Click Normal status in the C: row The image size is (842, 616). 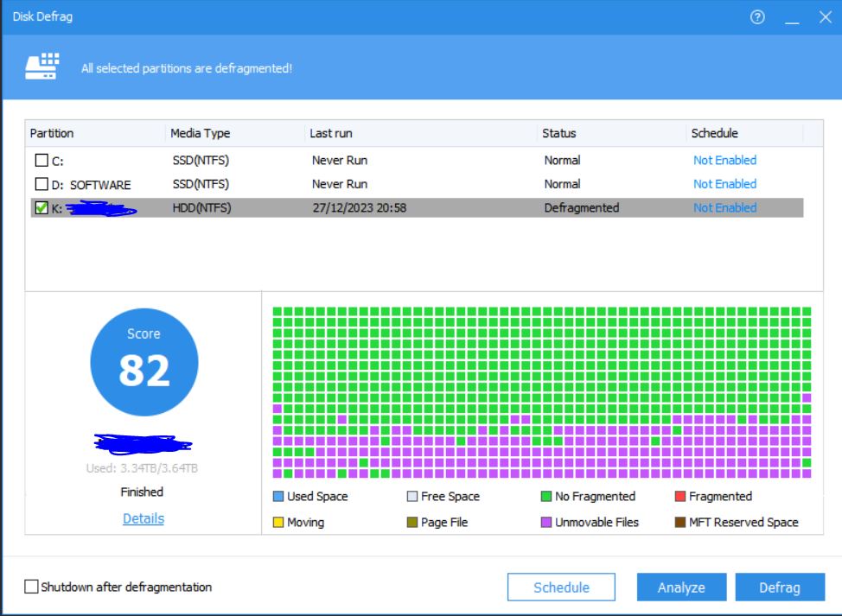click(x=562, y=160)
